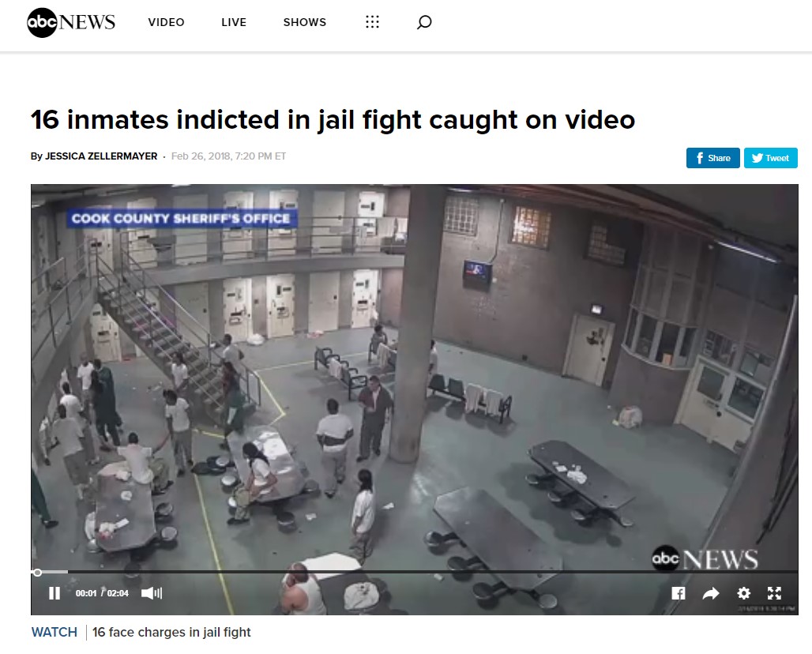Toggle fullscreen video mode

point(774,593)
